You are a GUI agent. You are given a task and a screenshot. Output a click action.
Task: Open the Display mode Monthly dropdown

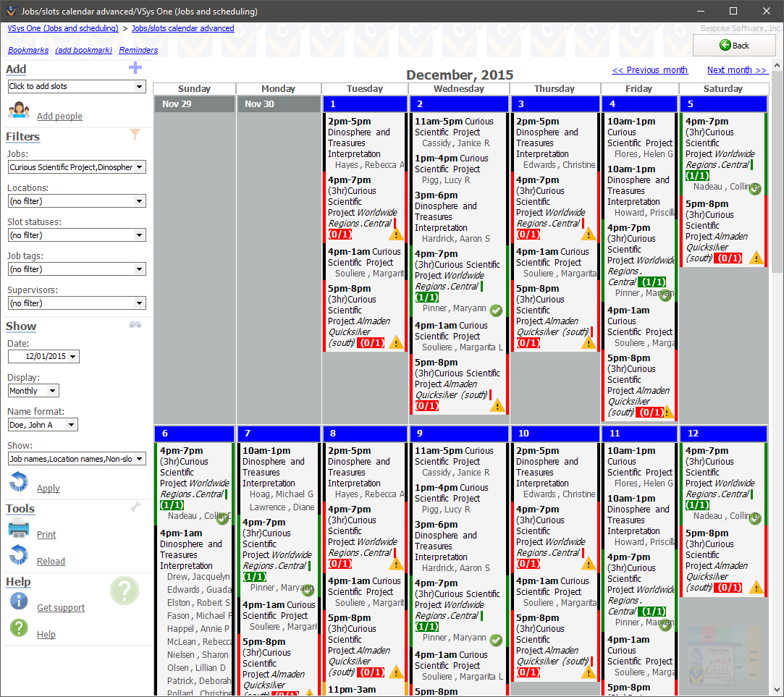pos(52,391)
